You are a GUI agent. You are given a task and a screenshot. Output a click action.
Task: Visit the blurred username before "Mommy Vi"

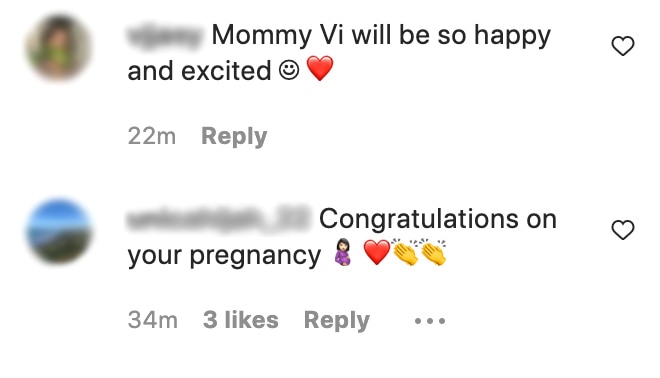click(165, 36)
